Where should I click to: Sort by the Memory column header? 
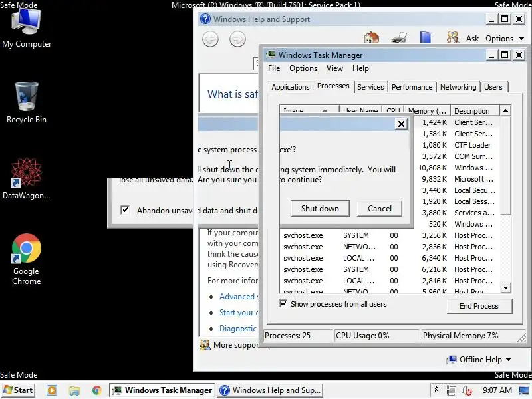[x=427, y=111]
